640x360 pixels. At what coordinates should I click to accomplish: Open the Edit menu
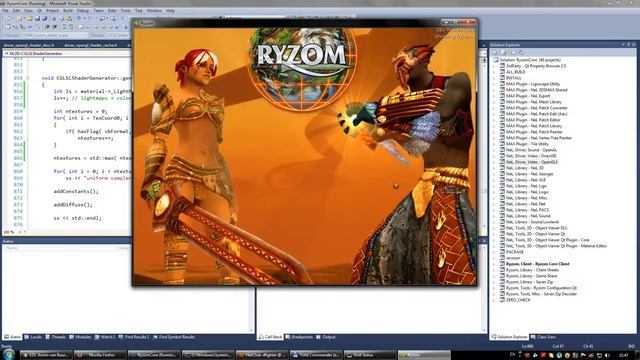16,11
